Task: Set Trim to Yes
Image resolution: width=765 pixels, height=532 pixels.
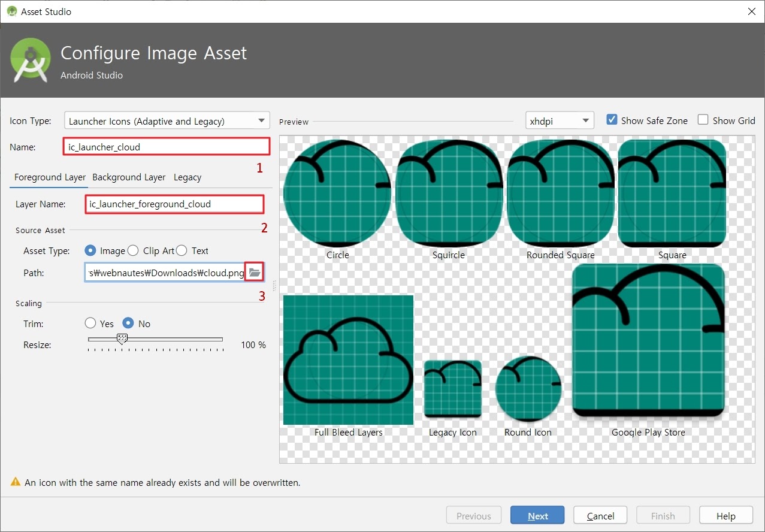Action: click(x=90, y=324)
